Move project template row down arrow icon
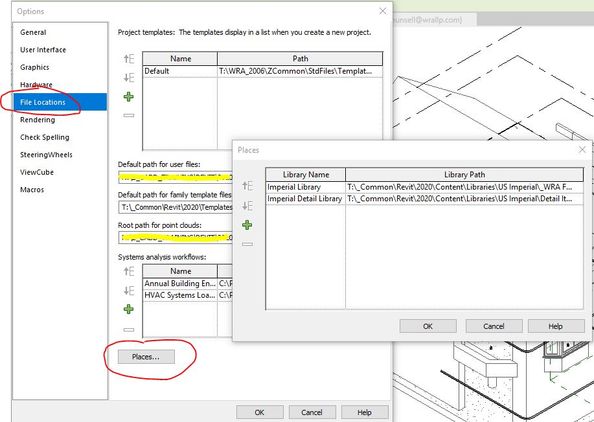This screenshot has height=422, width=594. coord(129,78)
